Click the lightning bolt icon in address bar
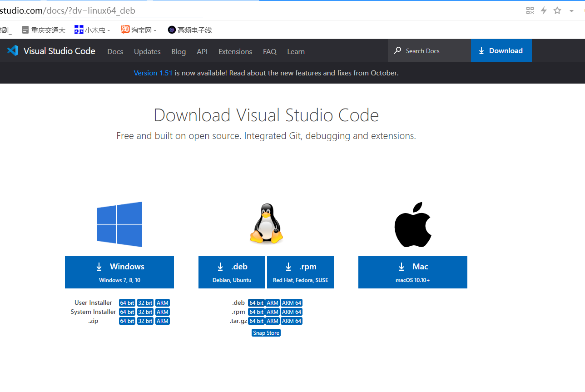The height and width of the screenshot is (392, 585). 544,10
